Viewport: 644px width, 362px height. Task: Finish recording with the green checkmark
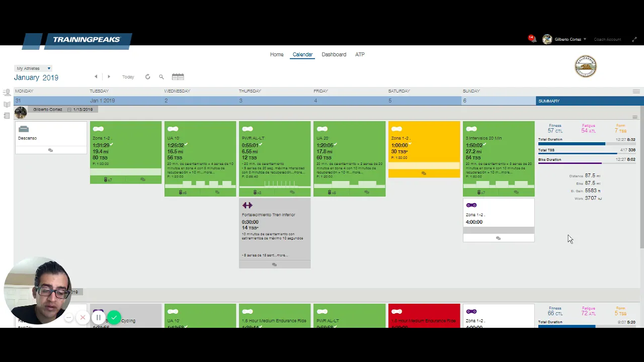point(115,318)
